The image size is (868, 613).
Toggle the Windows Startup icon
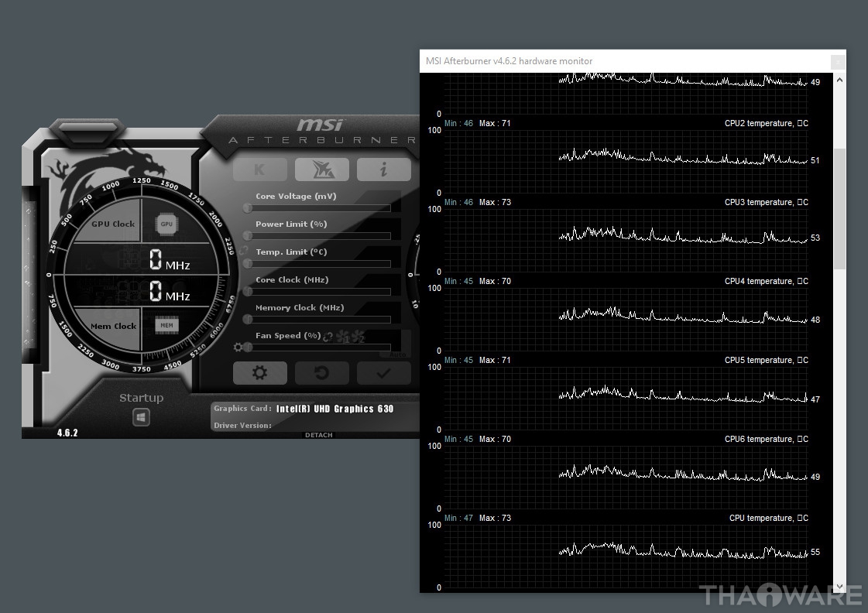[x=141, y=416]
